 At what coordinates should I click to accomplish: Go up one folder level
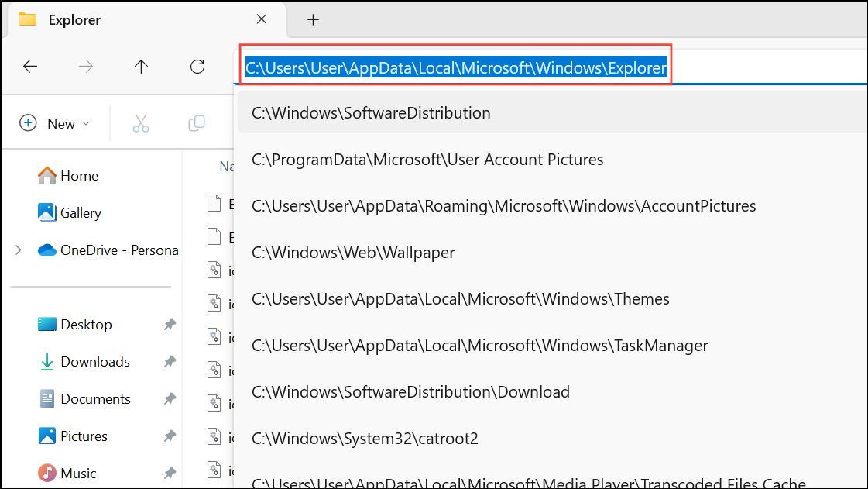point(141,66)
